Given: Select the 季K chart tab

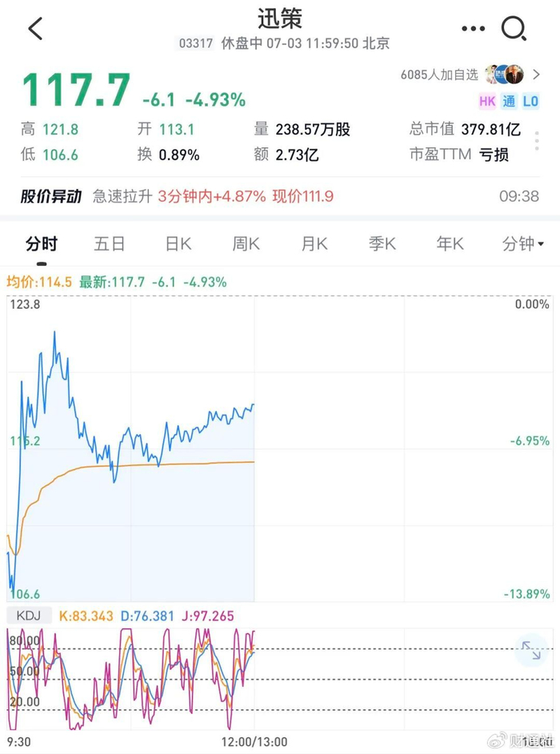Looking at the screenshot, I should pyautogui.click(x=382, y=244).
